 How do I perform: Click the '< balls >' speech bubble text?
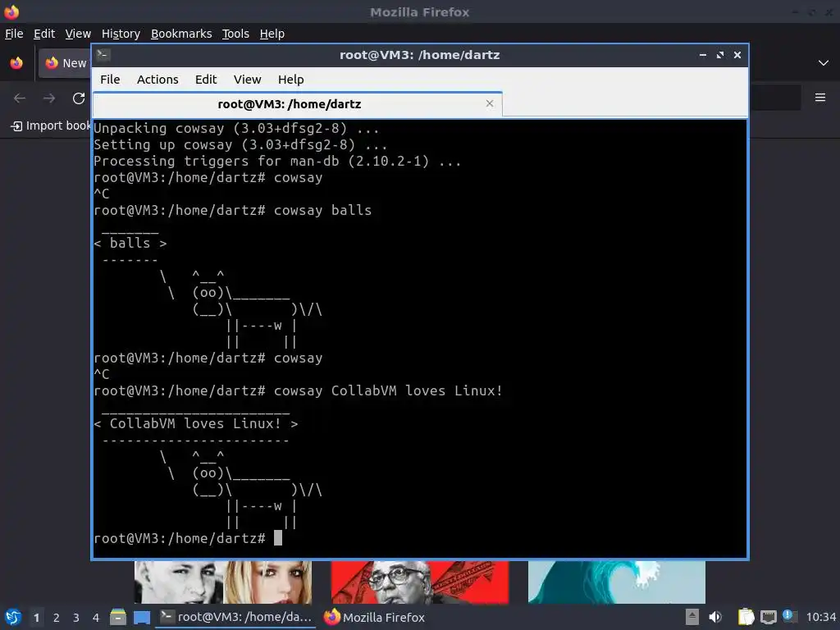[x=130, y=243]
